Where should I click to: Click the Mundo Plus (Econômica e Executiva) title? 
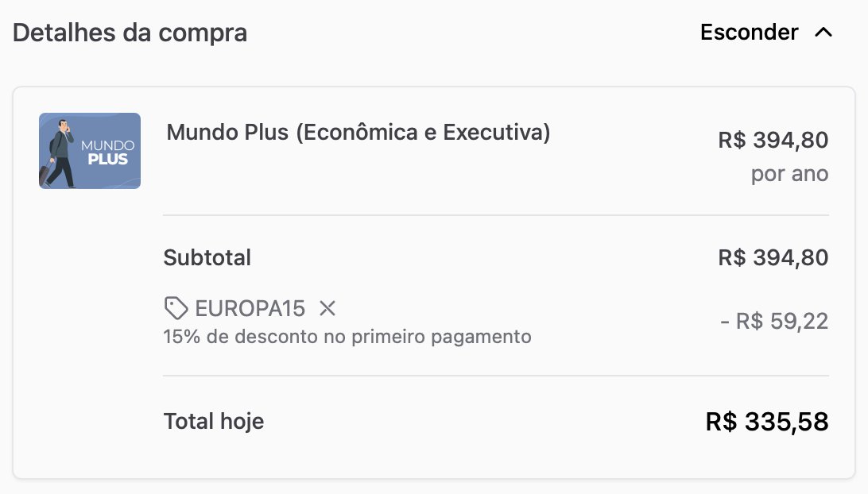(358, 132)
